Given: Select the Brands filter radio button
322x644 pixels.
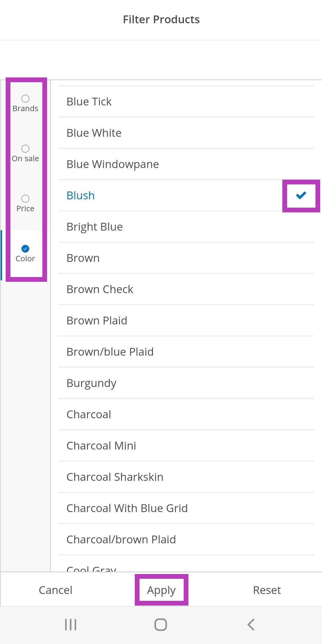Looking at the screenshot, I should pyautogui.click(x=25, y=99).
